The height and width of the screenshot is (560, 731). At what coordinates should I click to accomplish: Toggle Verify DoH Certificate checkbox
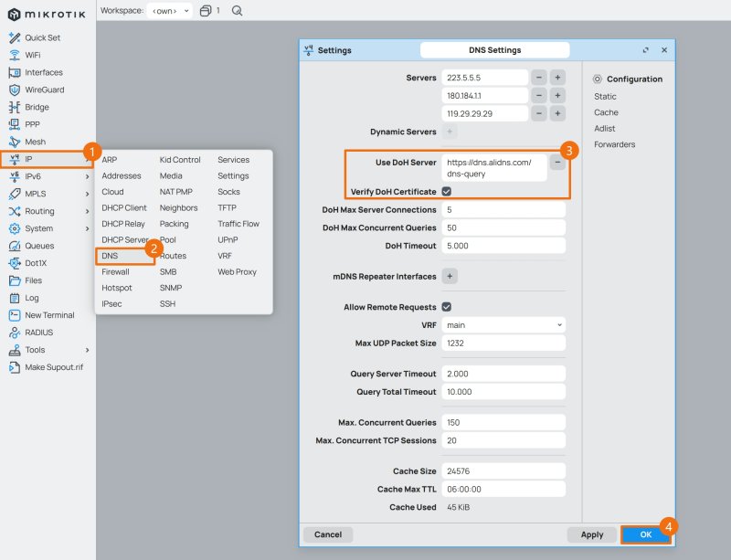pos(447,191)
